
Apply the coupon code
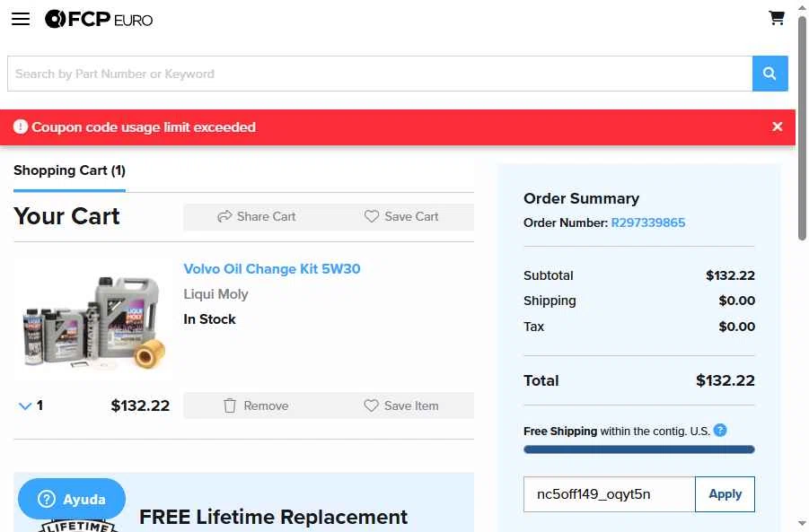[x=725, y=494]
